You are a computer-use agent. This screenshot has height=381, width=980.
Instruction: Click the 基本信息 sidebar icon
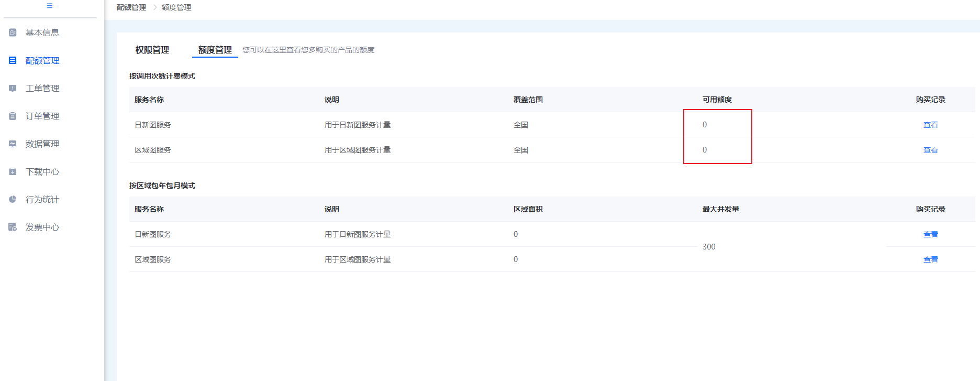click(13, 32)
